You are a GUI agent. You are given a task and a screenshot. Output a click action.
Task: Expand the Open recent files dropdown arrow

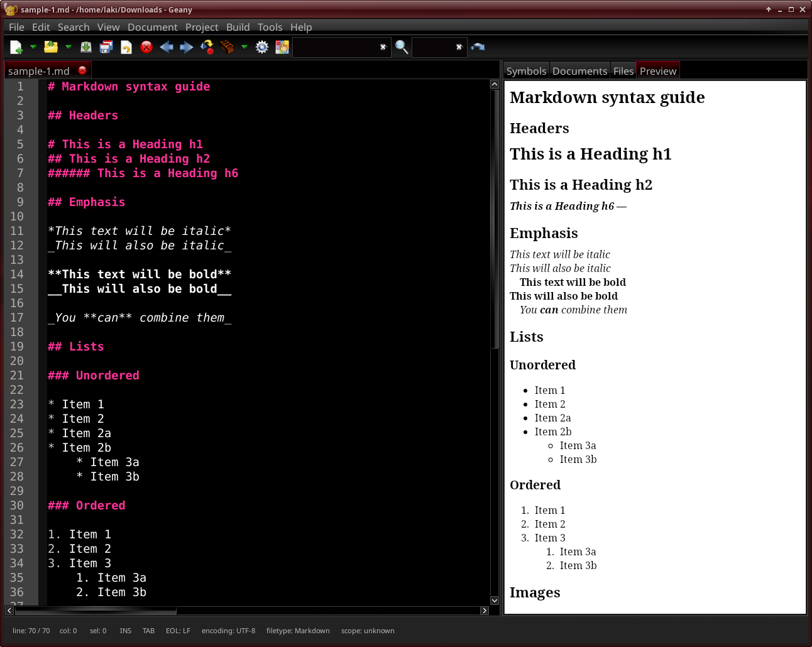tap(69, 47)
